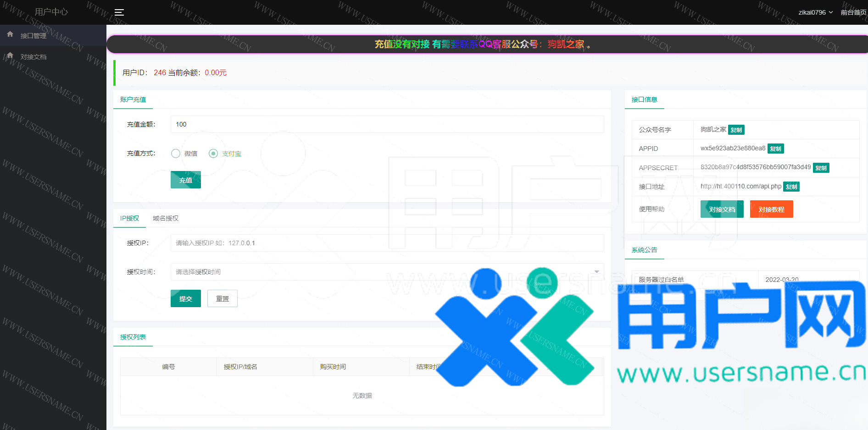Copy the APPSECRET value
Image resolution: width=868 pixels, height=430 pixels.
(x=821, y=168)
